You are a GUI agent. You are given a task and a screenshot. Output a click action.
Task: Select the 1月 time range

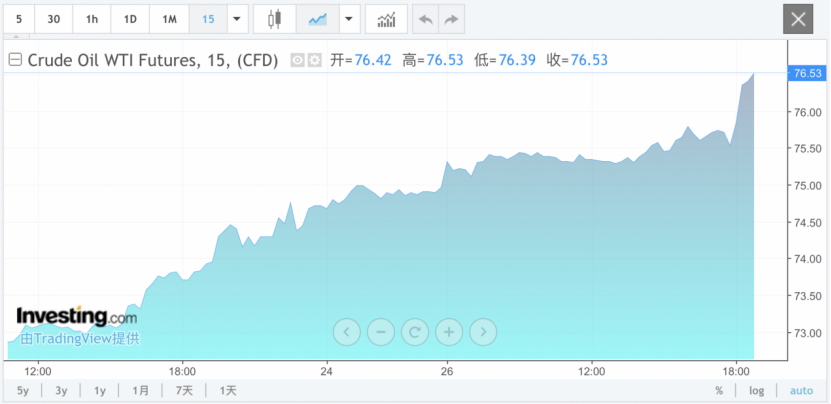tap(140, 391)
